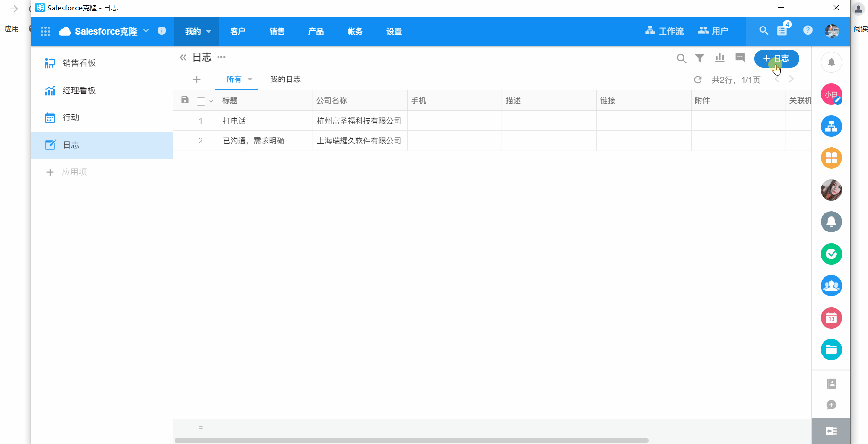Create a new record with +日志 button
868x444 pixels.
click(777, 59)
